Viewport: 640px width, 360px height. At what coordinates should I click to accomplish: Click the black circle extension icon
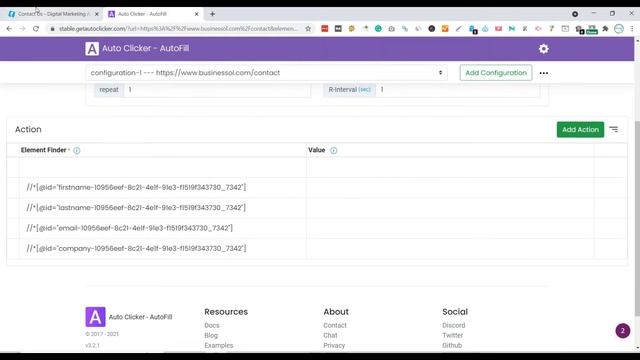click(431, 29)
